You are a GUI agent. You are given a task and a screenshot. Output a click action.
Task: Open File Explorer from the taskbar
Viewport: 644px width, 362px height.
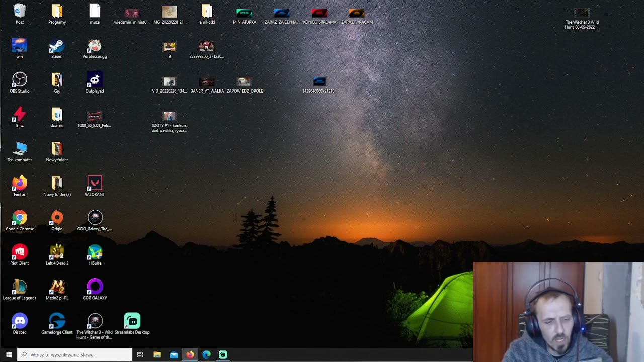pyautogui.click(x=157, y=355)
